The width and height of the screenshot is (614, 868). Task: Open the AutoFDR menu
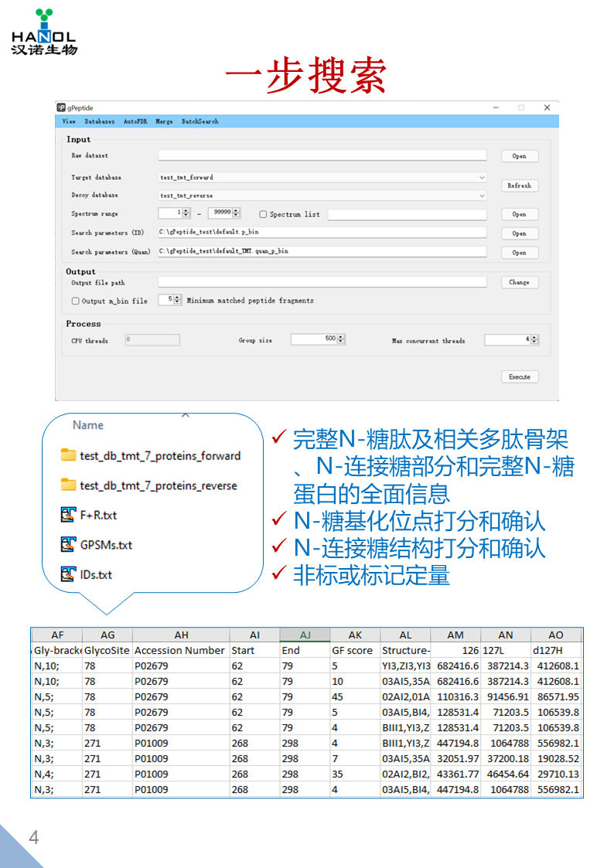click(135, 121)
